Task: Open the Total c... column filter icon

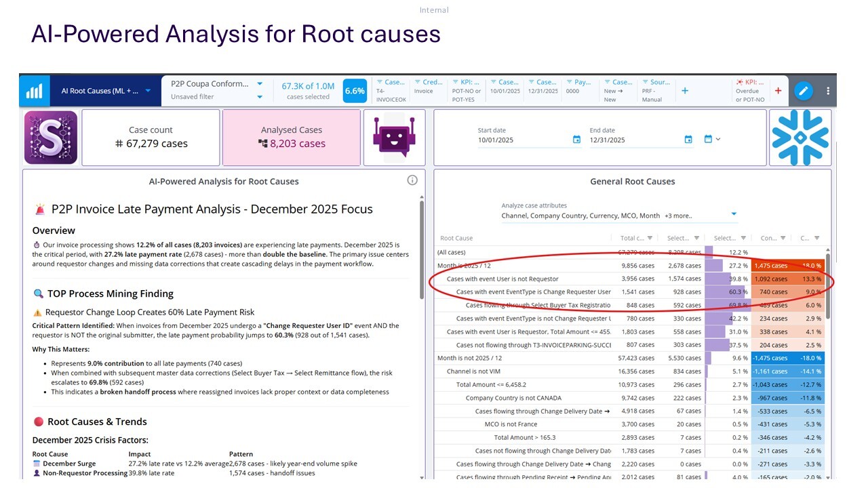Action: [x=650, y=238]
